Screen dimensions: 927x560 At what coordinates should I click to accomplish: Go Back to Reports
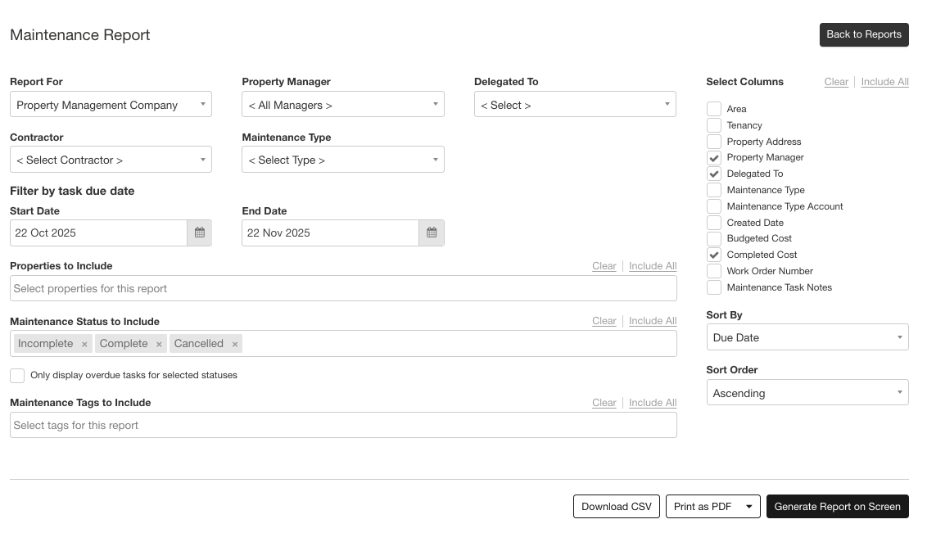tap(863, 34)
